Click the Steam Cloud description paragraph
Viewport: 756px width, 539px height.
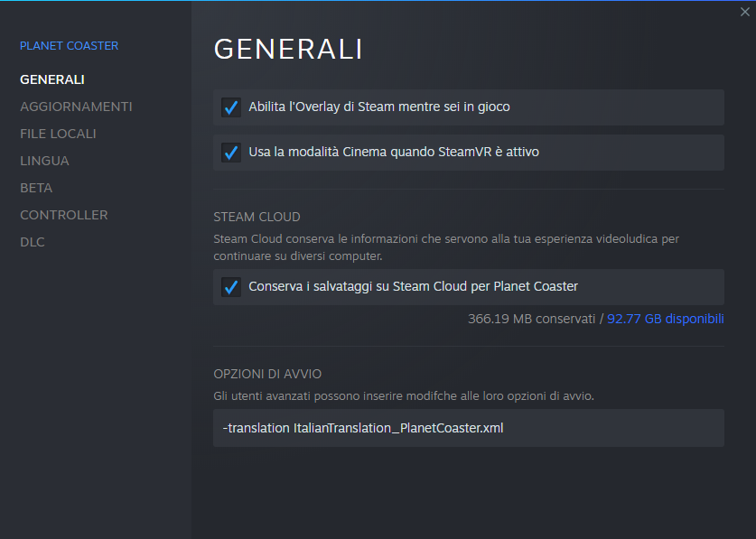click(446, 247)
